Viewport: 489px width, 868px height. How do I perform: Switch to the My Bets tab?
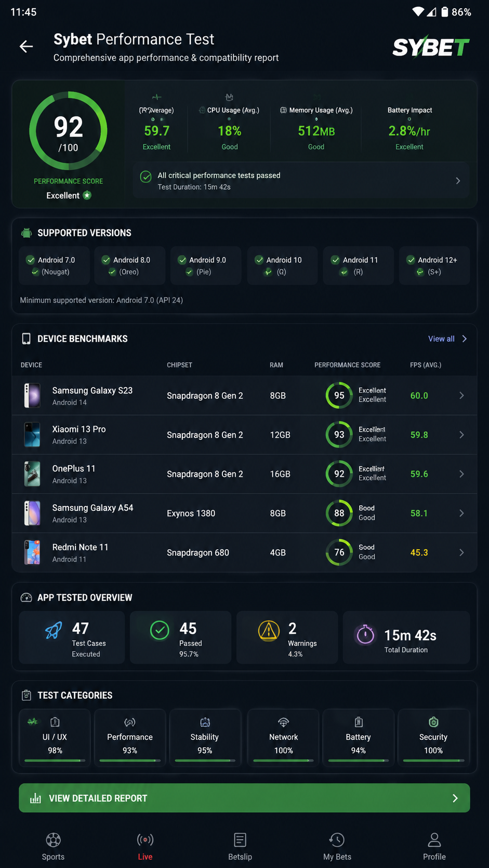(x=337, y=847)
